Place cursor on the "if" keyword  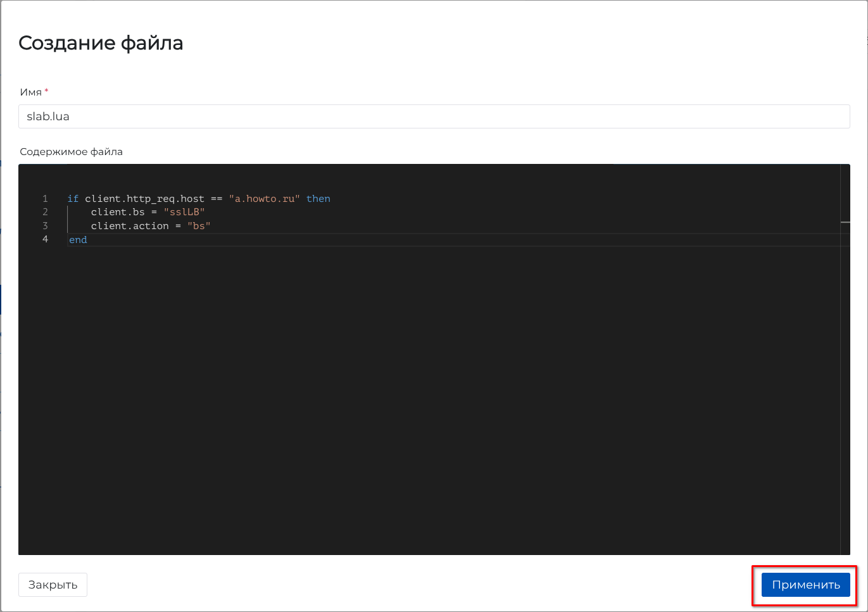click(x=73, y=199)
